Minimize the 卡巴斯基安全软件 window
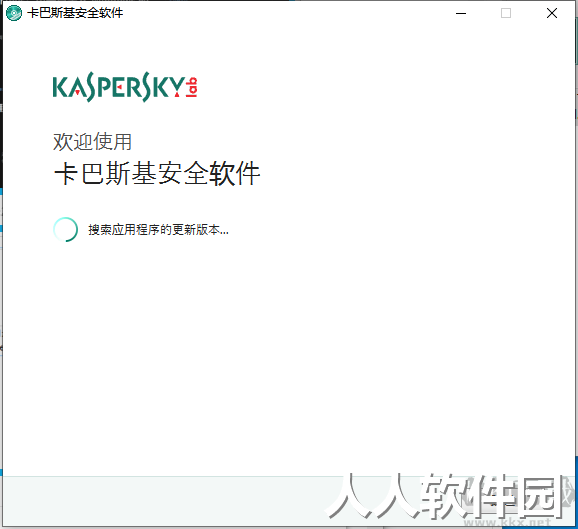Viewport: 578px width, 529px height. 461,14
